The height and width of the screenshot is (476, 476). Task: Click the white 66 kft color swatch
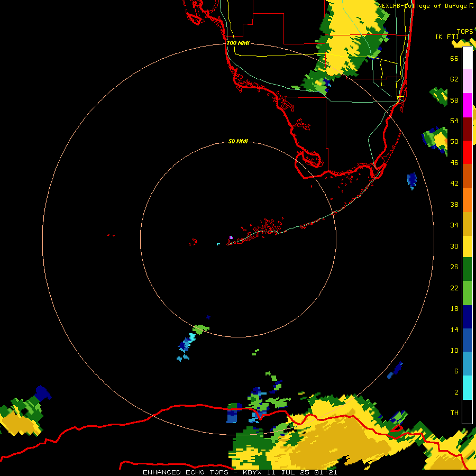(x=467, y=58)
